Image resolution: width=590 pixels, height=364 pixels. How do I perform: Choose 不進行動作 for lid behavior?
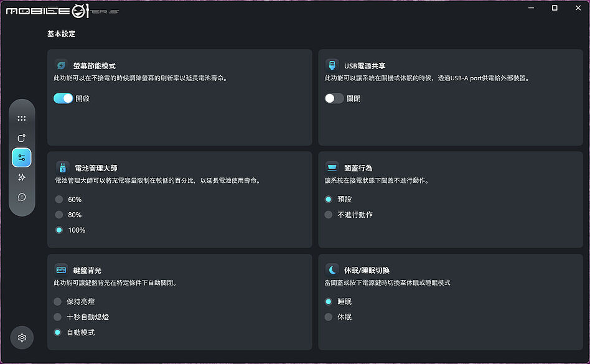[329, 215]
